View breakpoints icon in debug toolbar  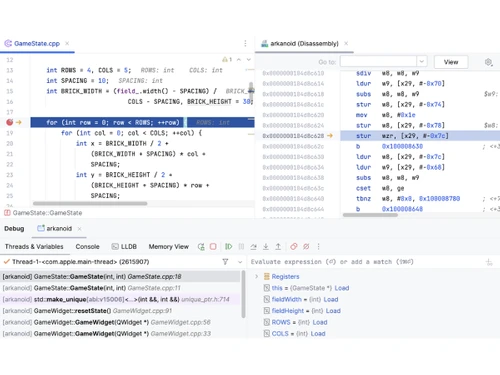point(294,247)
